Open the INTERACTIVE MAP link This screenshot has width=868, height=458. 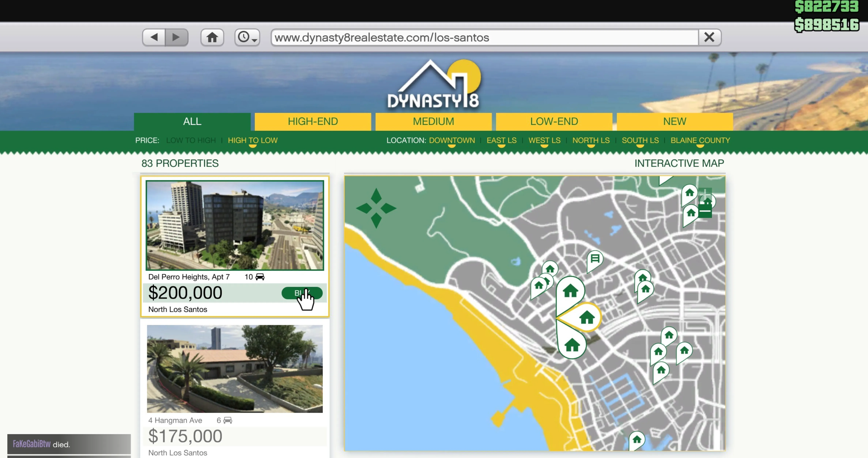point(679,163)
